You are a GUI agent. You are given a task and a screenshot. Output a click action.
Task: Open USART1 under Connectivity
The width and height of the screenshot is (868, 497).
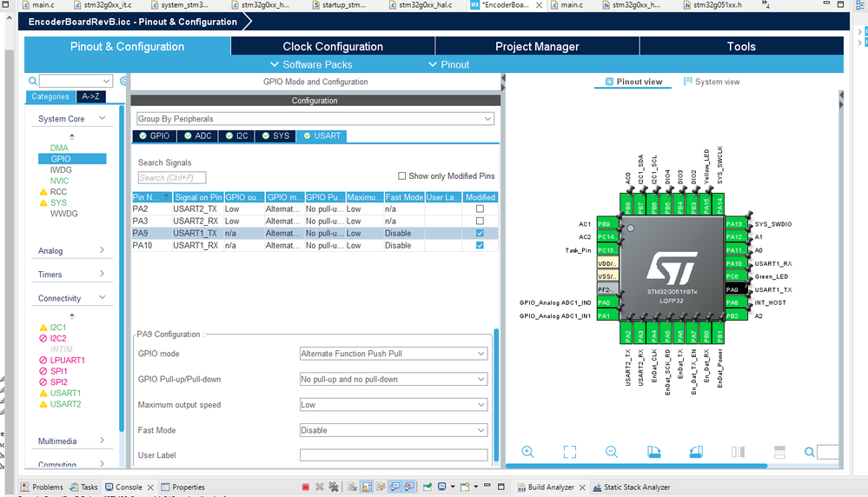tap(65, 393)
